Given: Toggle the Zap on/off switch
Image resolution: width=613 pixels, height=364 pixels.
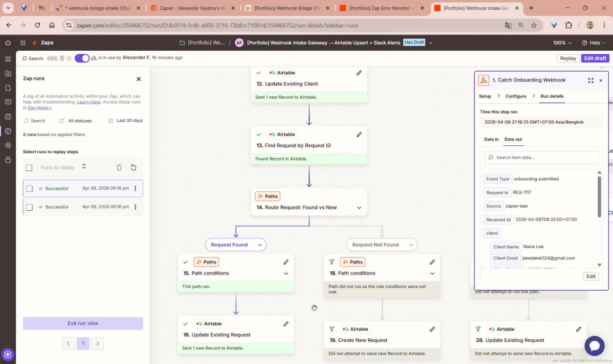Looking at the screenshot, I should [x=82, y=58].
